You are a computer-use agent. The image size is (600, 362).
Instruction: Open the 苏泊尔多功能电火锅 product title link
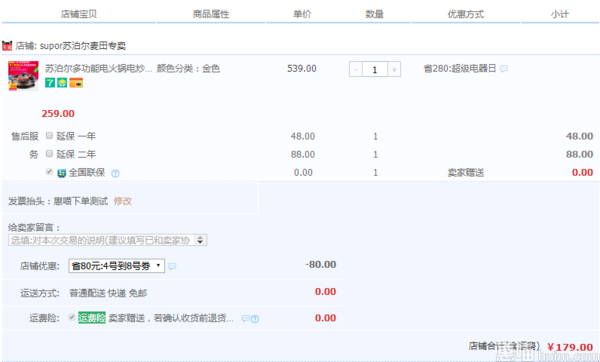[98, 68]
